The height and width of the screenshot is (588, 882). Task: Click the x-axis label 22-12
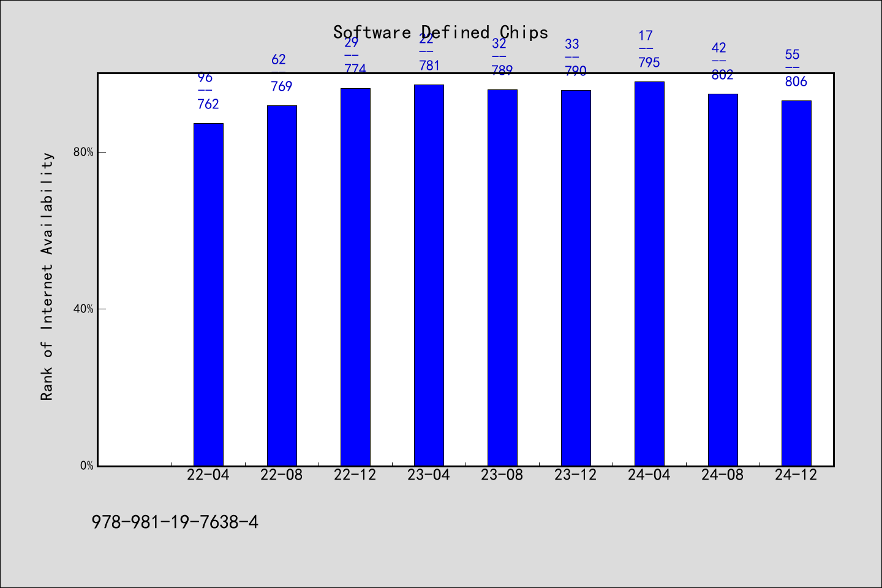pos(355,475)
